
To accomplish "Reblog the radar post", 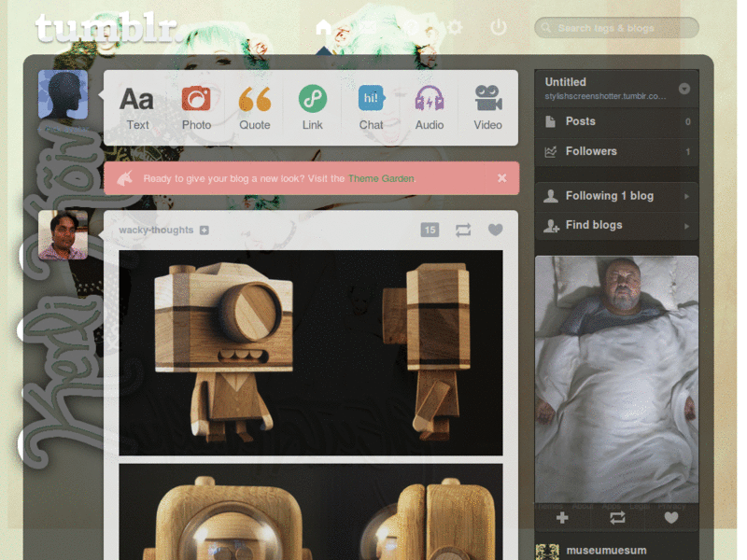I will (617, 518).
